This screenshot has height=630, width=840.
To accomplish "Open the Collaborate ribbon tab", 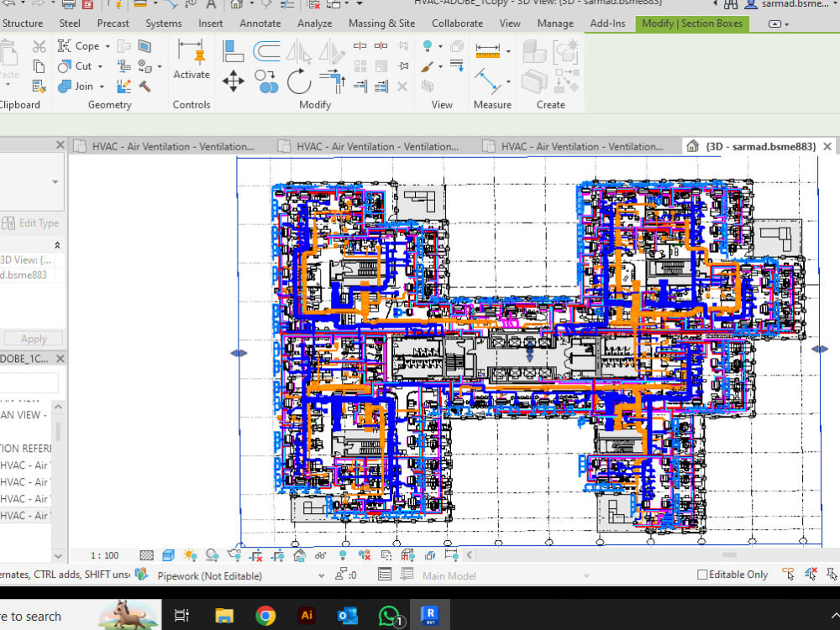I will [x=458, y=24].
